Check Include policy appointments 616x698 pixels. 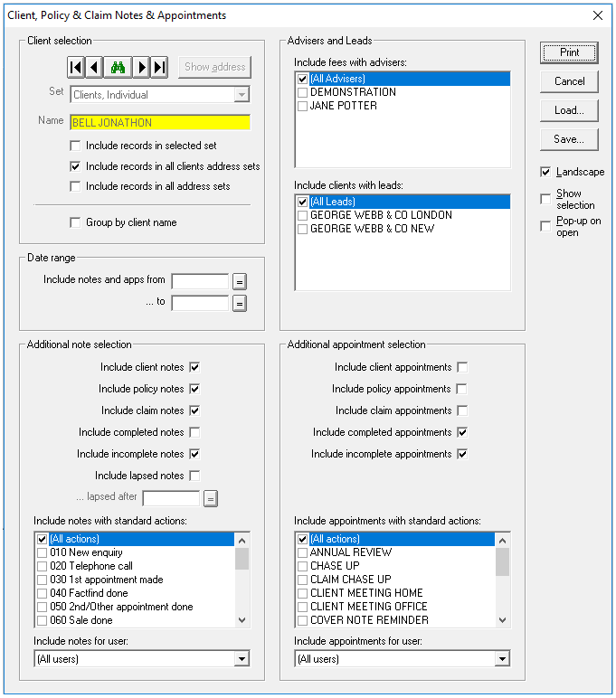tap(462, 389)
